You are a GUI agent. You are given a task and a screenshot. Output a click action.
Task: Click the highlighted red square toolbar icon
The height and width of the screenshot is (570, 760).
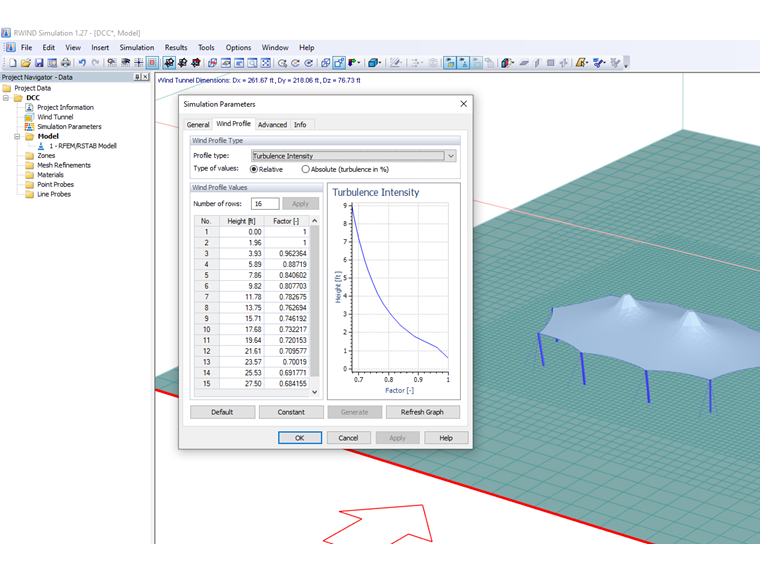click(152, 63)
